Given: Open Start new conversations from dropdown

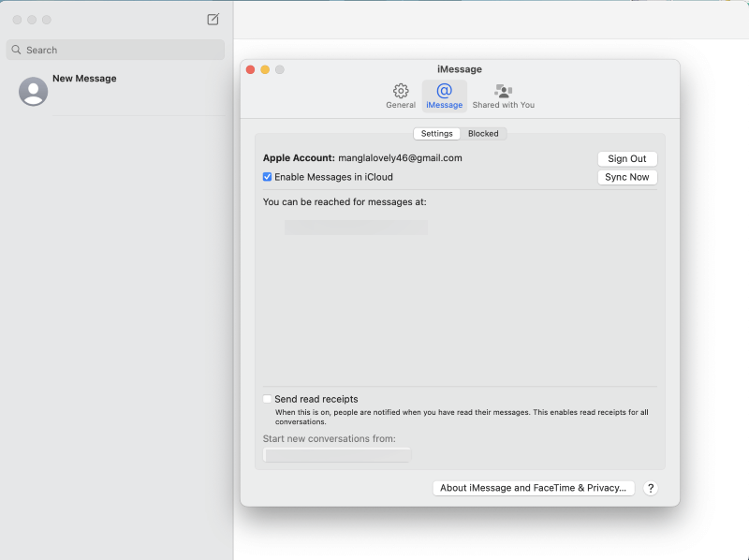Looking at the screenshot, I should [x=337, y=455].
